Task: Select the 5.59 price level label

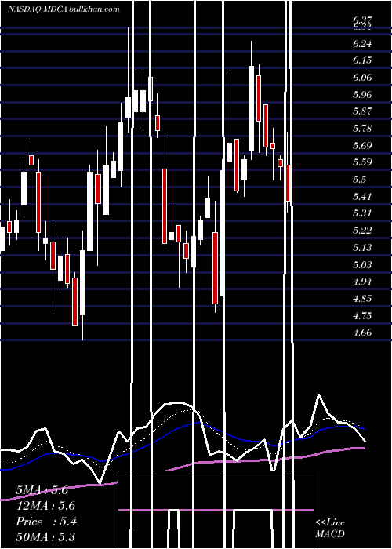Action: (362, 162)
